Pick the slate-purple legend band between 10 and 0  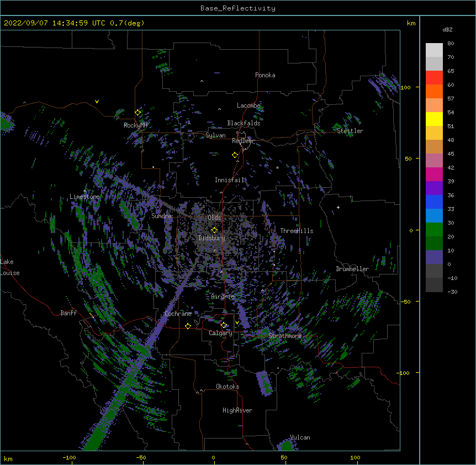coord(434,257)
